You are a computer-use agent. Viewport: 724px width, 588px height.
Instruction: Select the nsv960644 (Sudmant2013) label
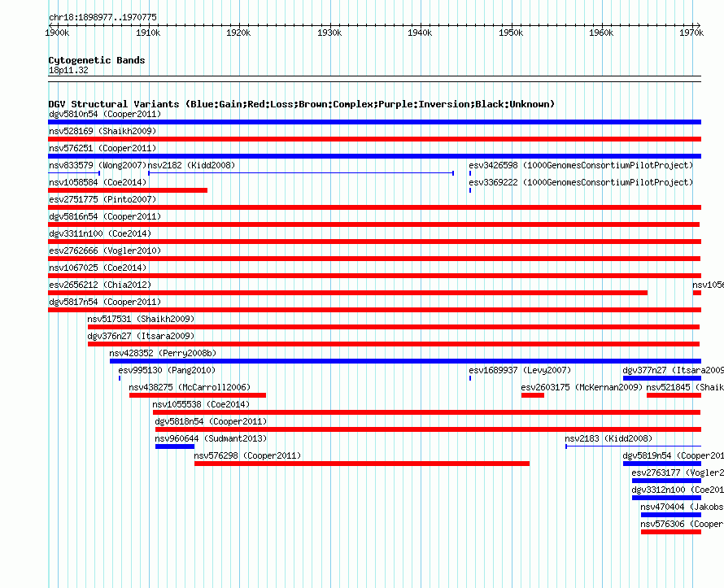click(x=211, y=438)
